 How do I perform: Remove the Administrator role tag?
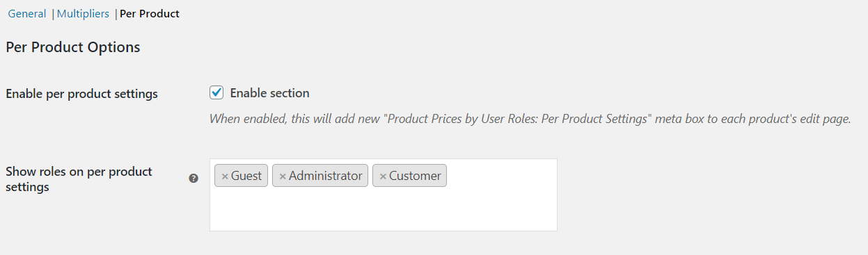pos(283,176)
